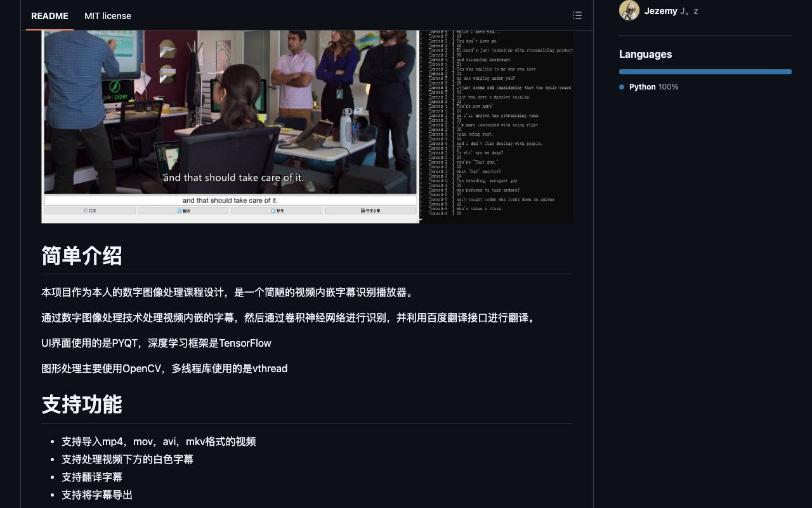This screenshot has height=508, width=812.
Task: Switch to the MIT license tab
Action: (x=108, y=16)
